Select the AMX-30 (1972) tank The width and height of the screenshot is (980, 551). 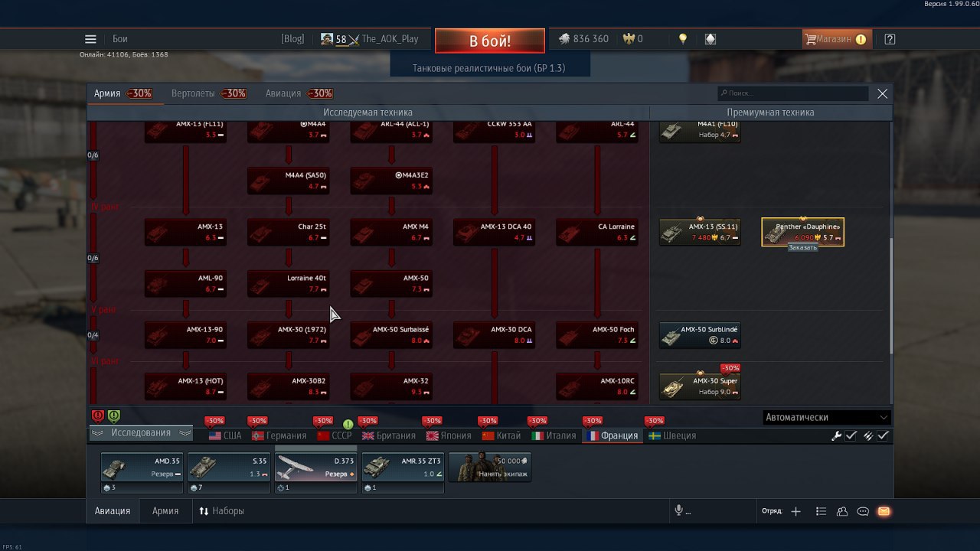[x=289, y=335]
